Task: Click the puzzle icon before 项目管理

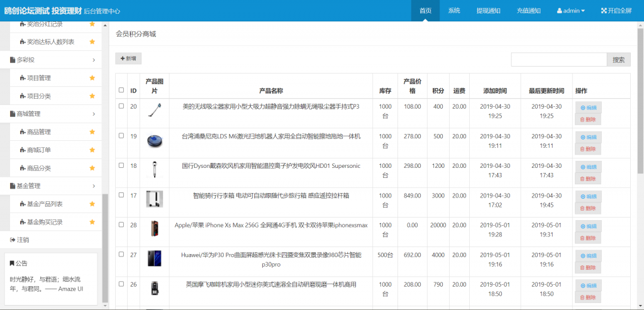Action: pyautogui.click(x=22, y=78)
